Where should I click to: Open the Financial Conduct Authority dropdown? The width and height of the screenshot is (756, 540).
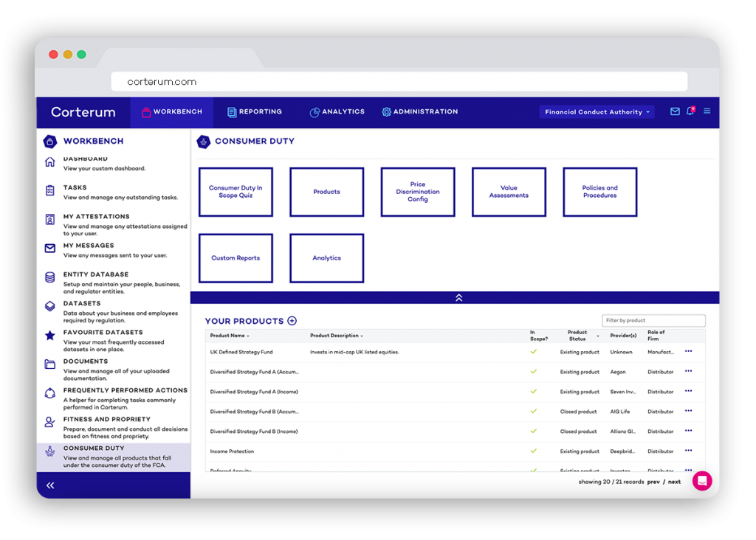[597, 111]
